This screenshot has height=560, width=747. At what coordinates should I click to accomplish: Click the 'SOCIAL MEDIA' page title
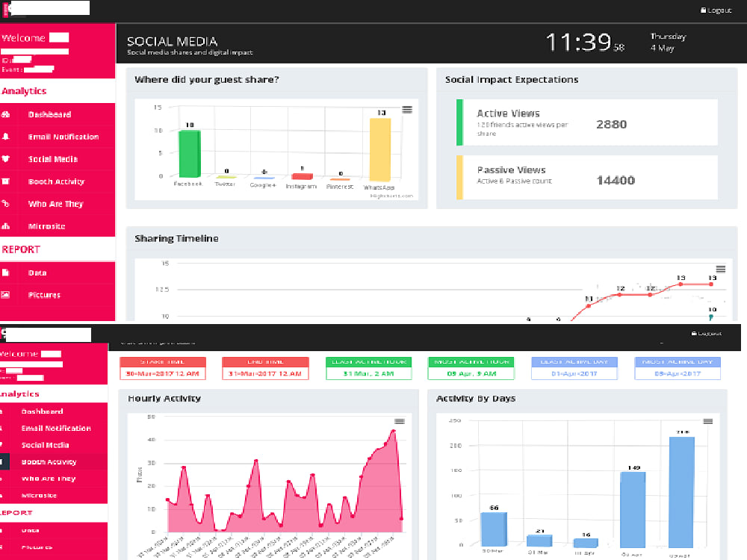click(x=172, y=41)
